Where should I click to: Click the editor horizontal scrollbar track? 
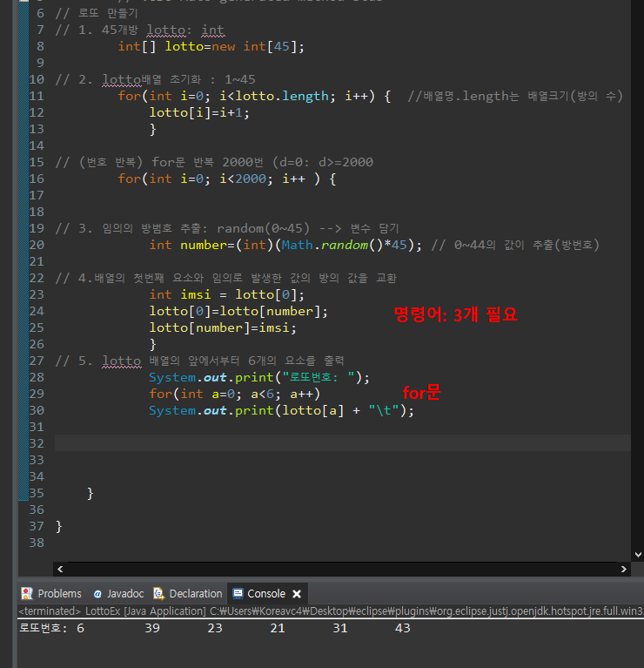click(x=342, y=570)
